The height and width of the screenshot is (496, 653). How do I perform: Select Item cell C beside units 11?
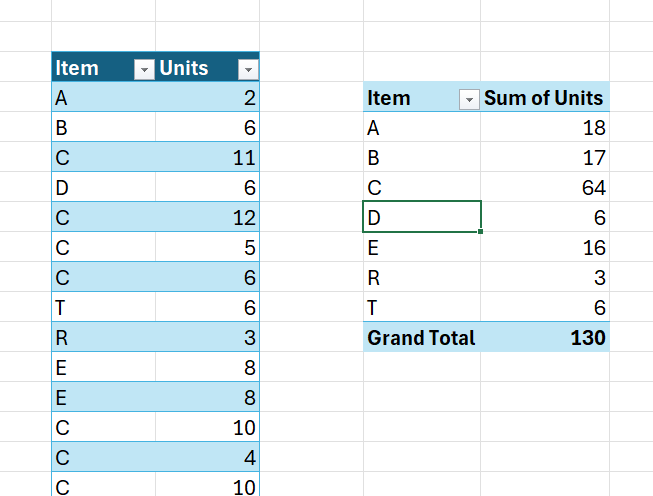point(103,157)
